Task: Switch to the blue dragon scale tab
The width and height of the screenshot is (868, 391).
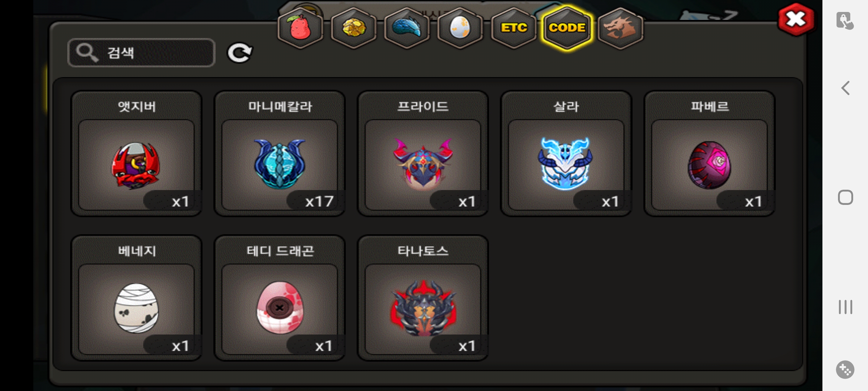Action: click(x=407, y=28)
